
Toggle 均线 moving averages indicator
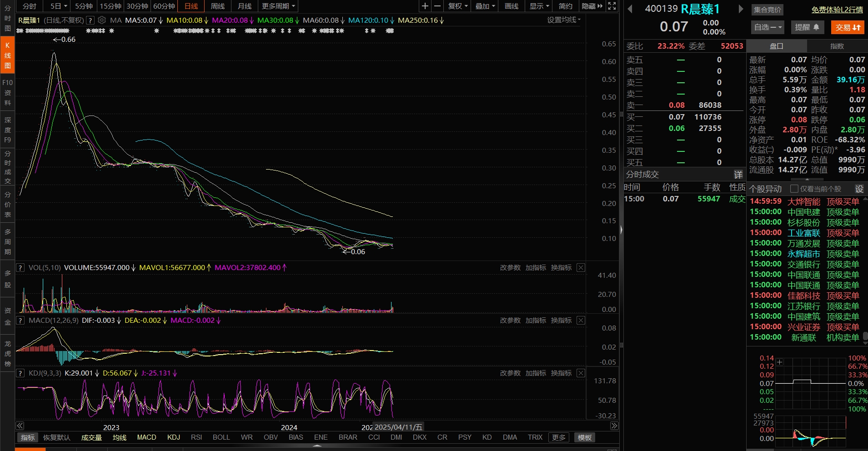(120, 437)
